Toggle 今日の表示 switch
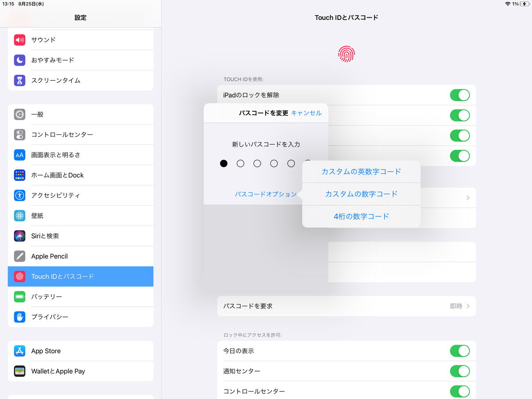 [460, 351]
